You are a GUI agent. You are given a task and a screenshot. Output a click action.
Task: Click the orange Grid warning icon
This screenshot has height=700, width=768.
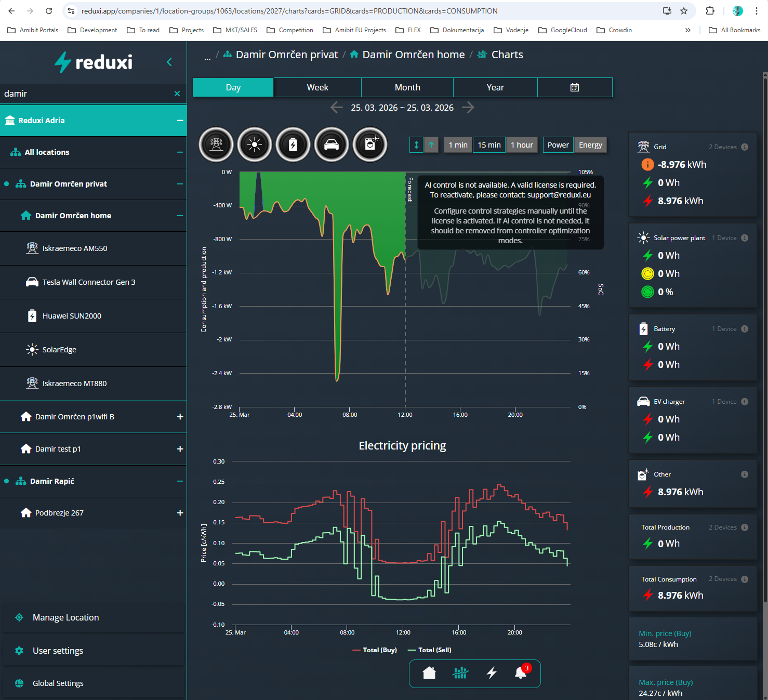(x=647, y=165)
